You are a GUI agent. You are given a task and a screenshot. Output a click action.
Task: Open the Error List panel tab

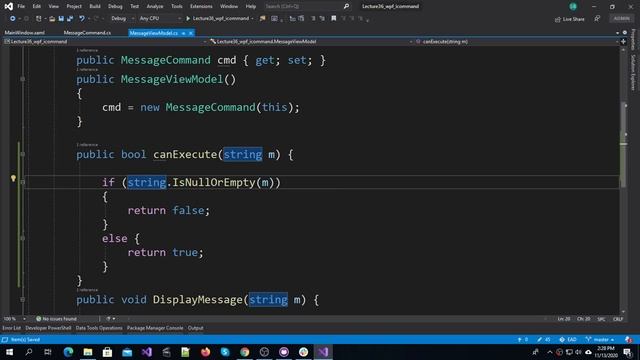(11, 328)
